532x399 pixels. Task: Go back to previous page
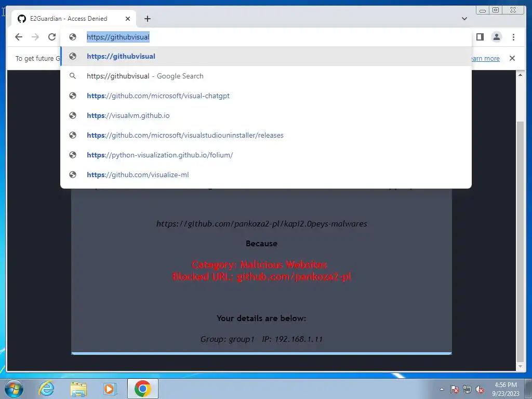(x=19, y=37)
